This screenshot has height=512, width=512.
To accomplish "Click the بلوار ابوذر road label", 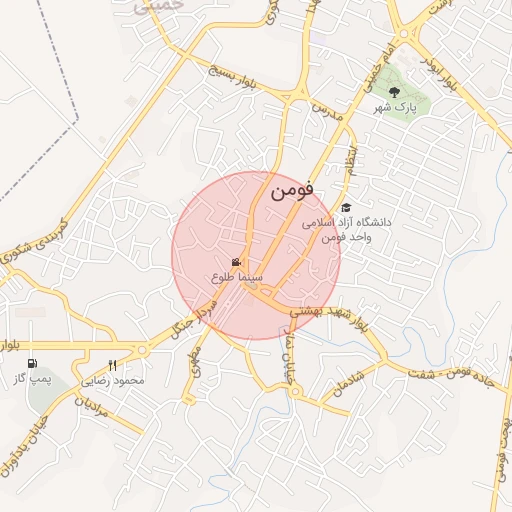I will [438, 74].
